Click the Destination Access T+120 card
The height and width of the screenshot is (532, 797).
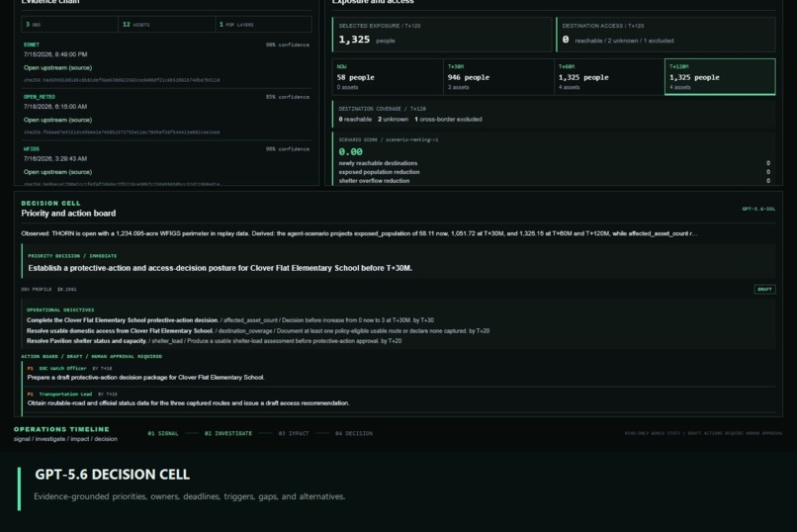tap(665, 35)
